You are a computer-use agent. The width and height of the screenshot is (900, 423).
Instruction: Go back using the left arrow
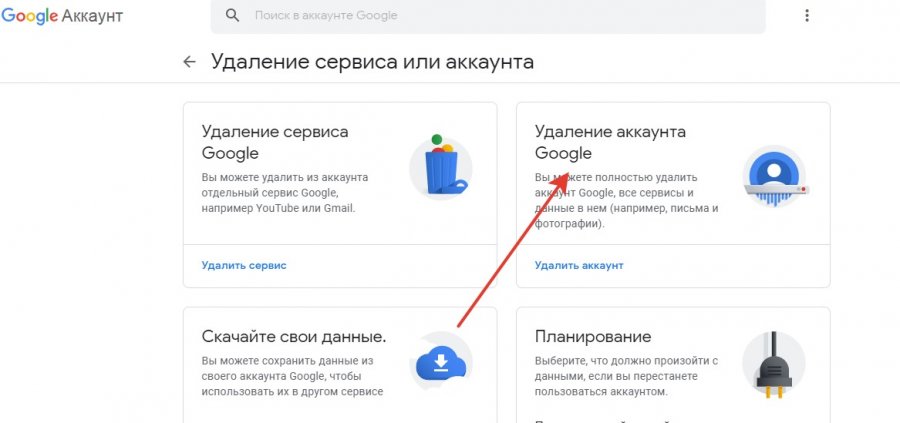pyautogui.click(x=189, y=62)
